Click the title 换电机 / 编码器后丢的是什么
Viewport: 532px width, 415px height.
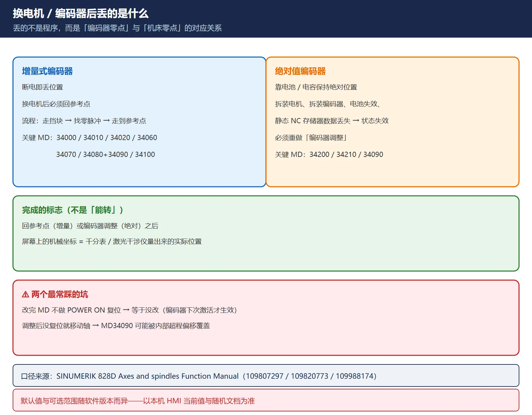point(80,13)
